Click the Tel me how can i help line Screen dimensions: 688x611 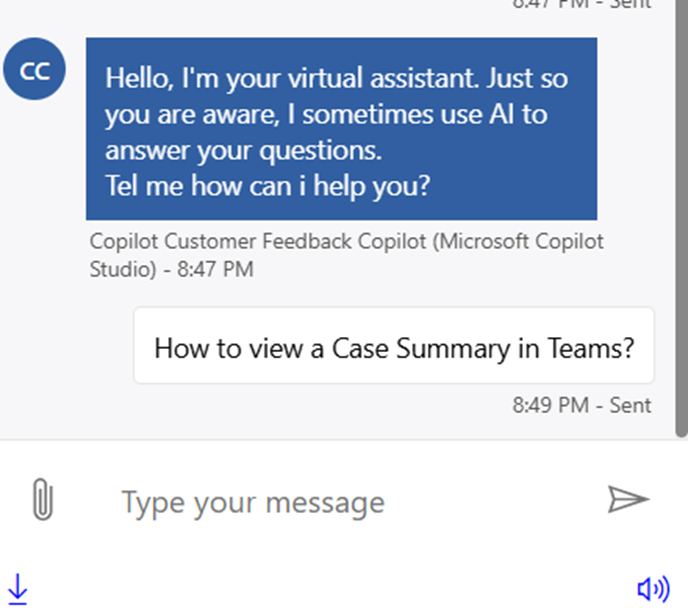point(267,187)
